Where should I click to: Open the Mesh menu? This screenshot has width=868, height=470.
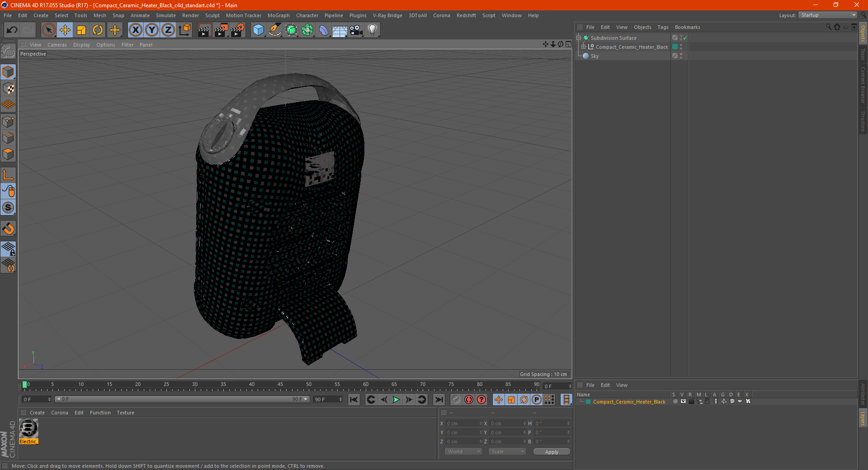click(x=100, y=15)
